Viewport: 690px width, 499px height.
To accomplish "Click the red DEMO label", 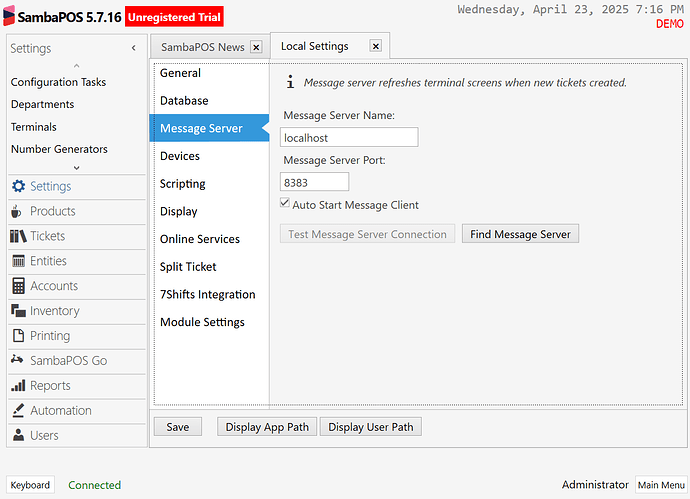I will (x=670, y=24).
